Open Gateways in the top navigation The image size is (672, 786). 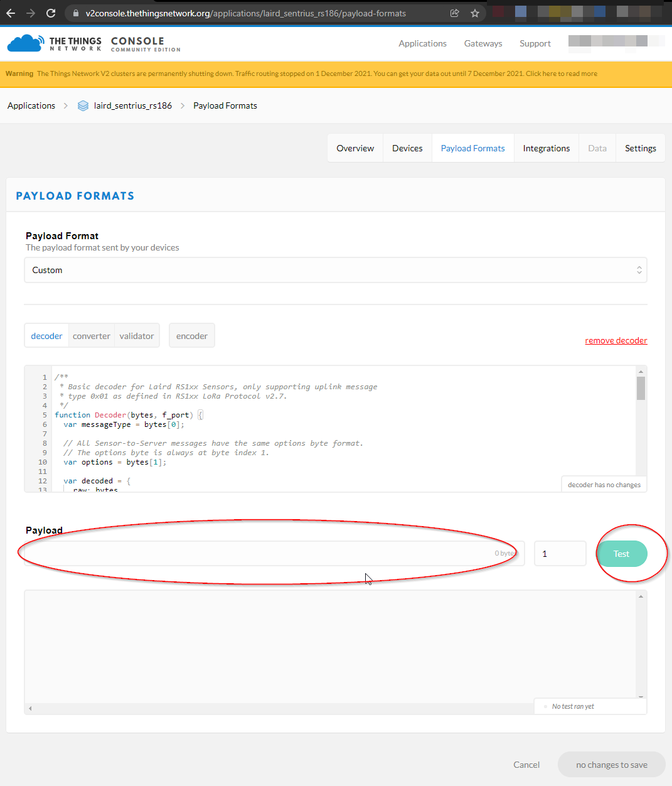pos(483,43)
